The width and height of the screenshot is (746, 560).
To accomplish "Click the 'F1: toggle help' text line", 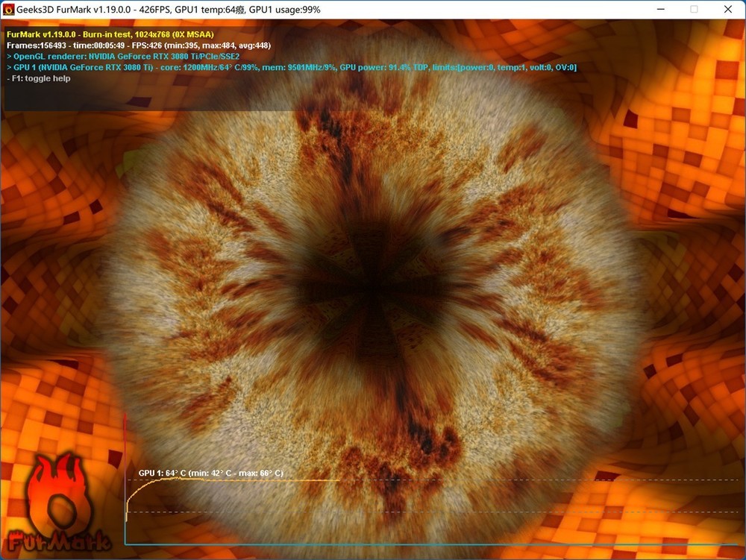I will tap(39, 78).
